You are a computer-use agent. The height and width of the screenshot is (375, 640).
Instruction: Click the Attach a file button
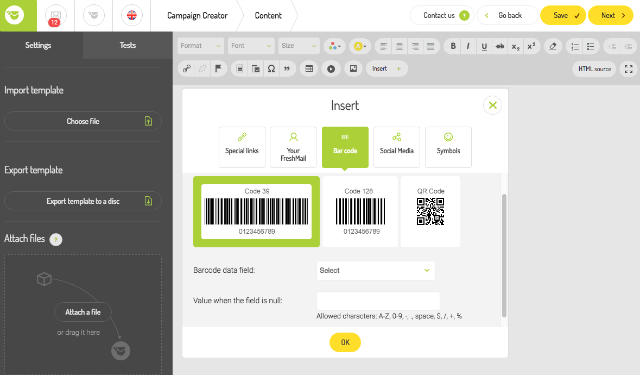(83, 312)
